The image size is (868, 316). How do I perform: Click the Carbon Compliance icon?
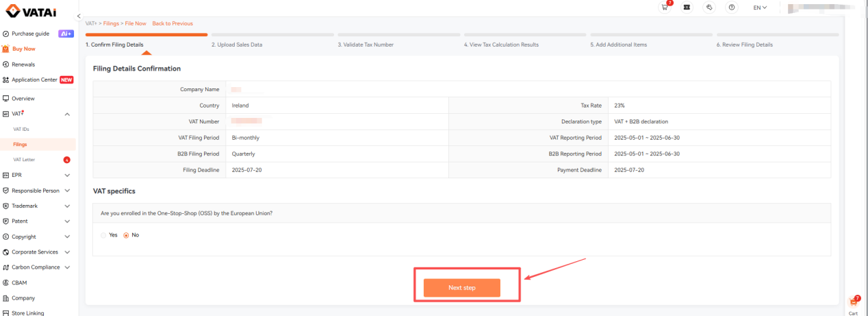click(5, 267)
